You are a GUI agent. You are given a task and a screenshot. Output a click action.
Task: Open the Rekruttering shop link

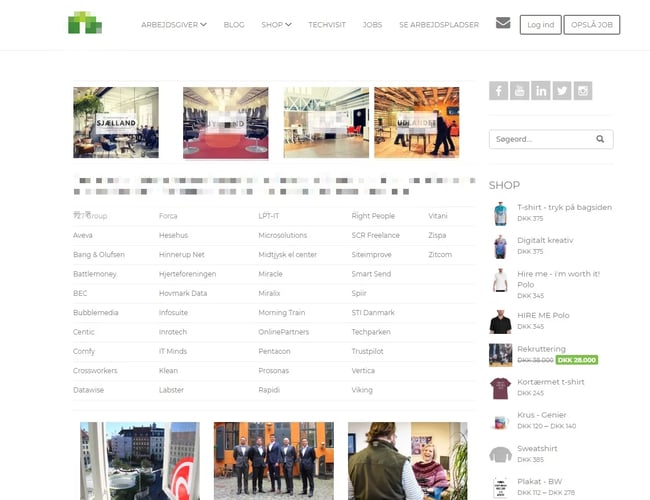[x=541, y=349]
